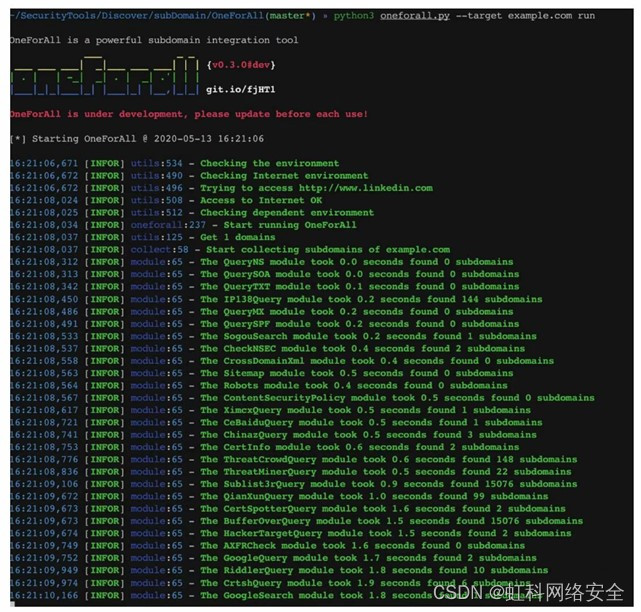Click 'OneForAll is a powerful subdomain integration tool' line
Viewport: 641px width, 612px height.
click(x=154, y=40)
